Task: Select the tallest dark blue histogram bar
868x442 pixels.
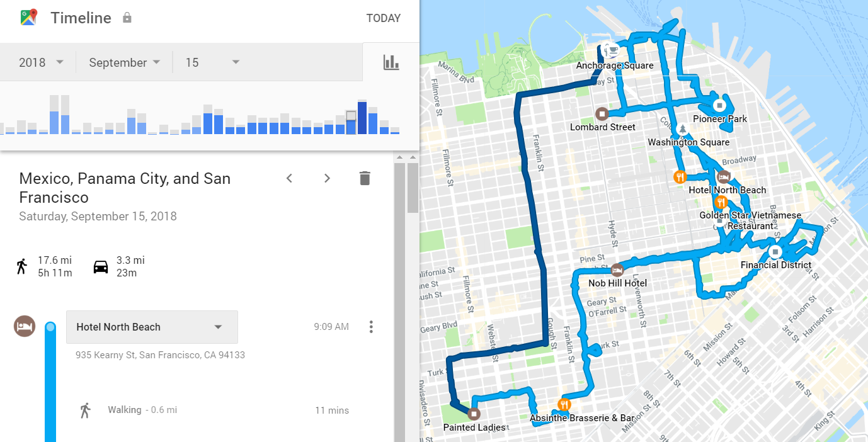Action: point(362,117)
